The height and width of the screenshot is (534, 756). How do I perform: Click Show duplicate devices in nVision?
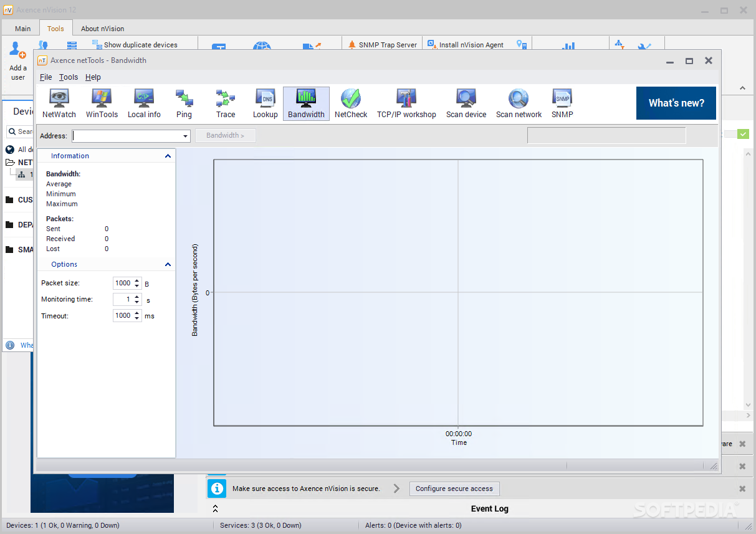pyautogui.click(x=135, y=45)
